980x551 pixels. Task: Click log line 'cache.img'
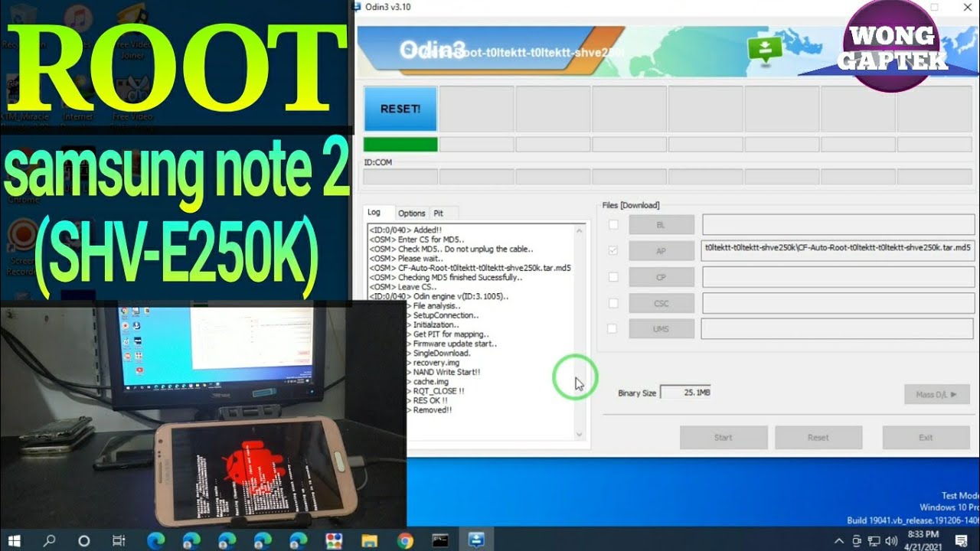click(x=431, y=382)
